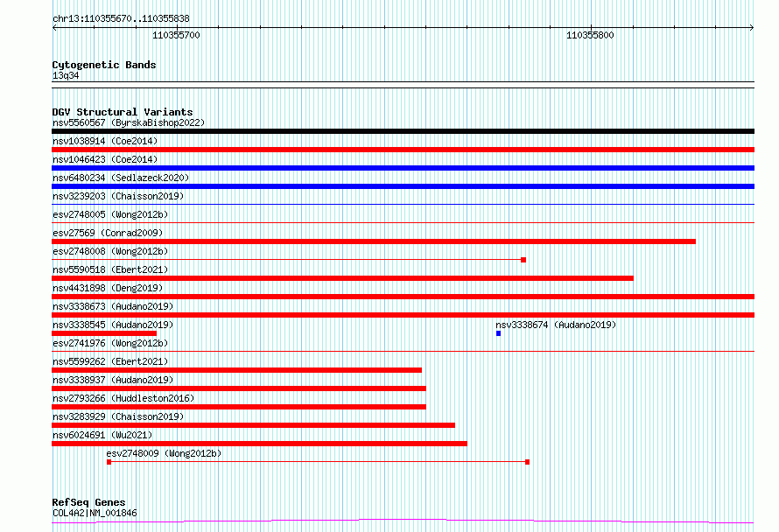Open variant nsv2793266 (Huddleston2016)

pyautogui.click(x=123, y=398)
